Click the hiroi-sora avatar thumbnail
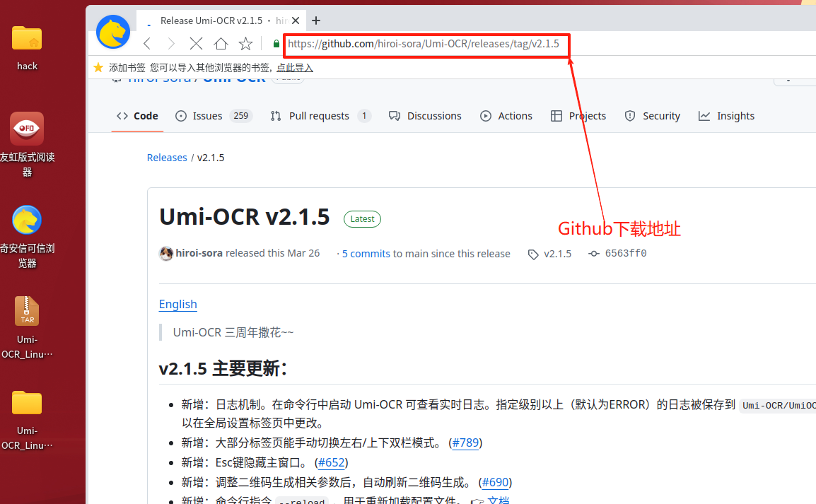Viewport: 816px width, 504px height. click(x=166, y=253)
